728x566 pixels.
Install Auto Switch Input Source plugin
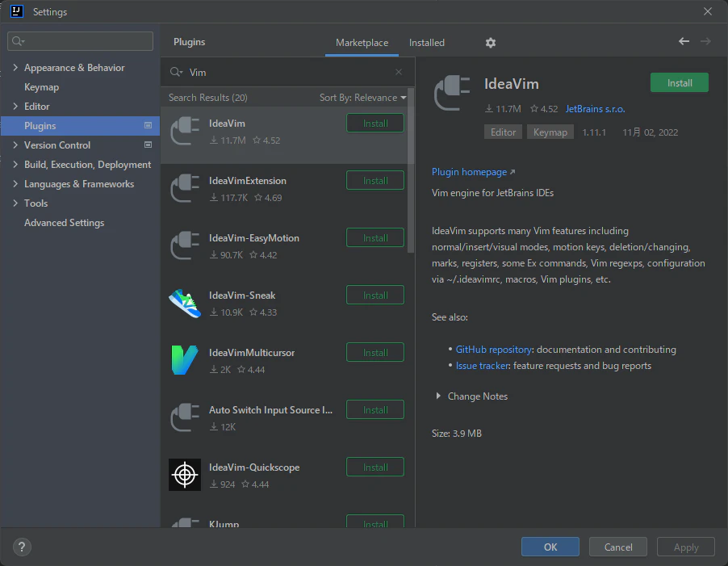click(x=375, y=410)
